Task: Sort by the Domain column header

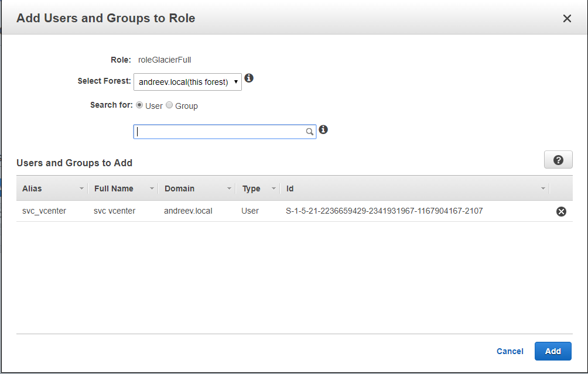Action: coord(179,188)
